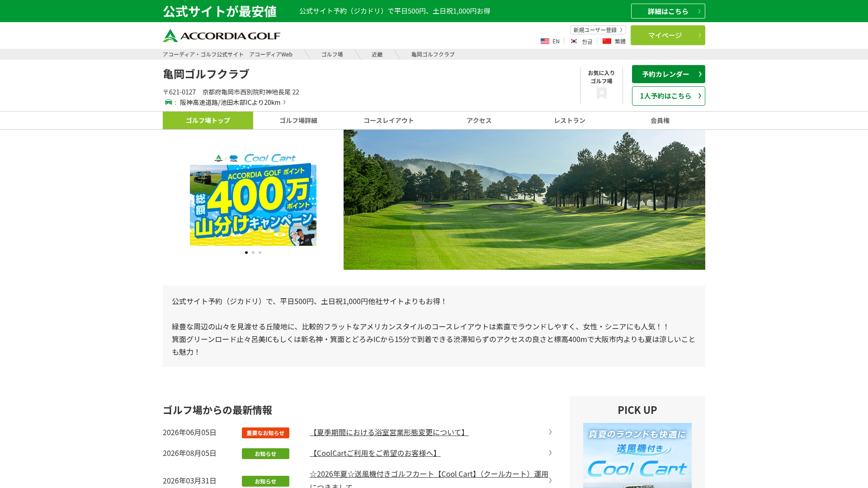Image resolution: width=868 pixels, height=488 pixels.
Task: Open マイページ
Action: [668, 35]
